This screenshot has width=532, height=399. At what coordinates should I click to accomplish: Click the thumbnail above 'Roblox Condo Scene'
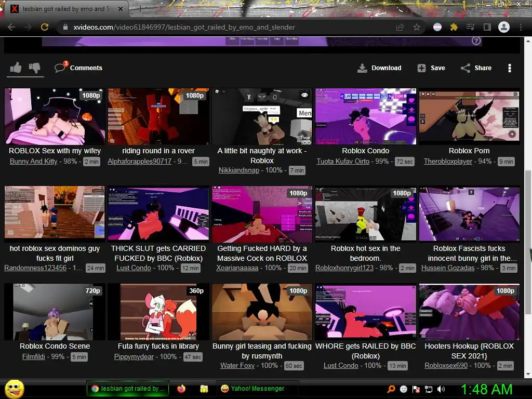[55, 312]
